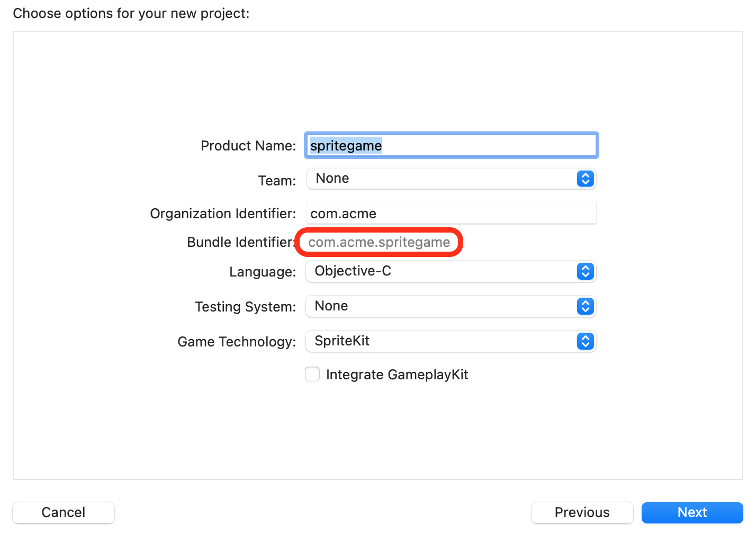Click the Product Name text field
Viewport: 756px width, 534px height.
[450, 145]
